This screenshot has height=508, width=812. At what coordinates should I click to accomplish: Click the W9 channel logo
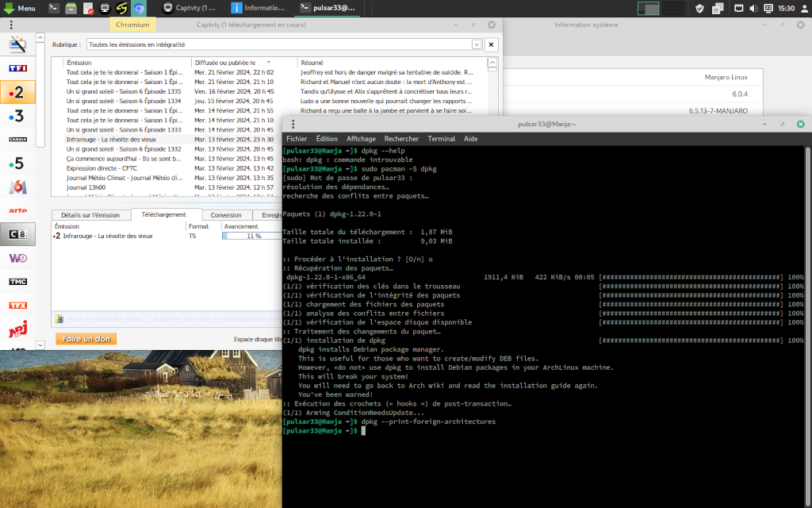(17, 257)
